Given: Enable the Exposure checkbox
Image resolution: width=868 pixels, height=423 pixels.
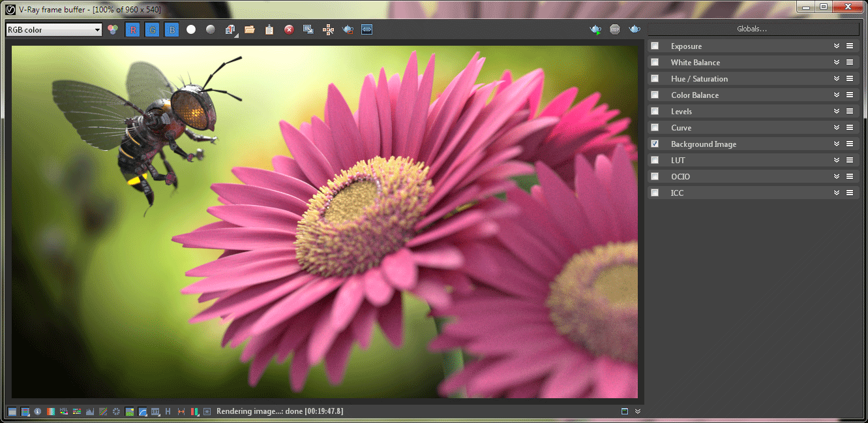Looking at the screenshot, I should coord(655,46).
